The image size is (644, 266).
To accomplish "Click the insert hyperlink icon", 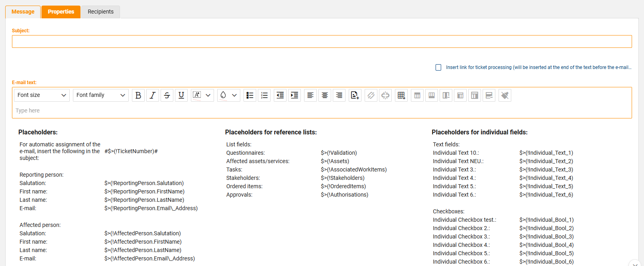I will click(x=371, y=95).
